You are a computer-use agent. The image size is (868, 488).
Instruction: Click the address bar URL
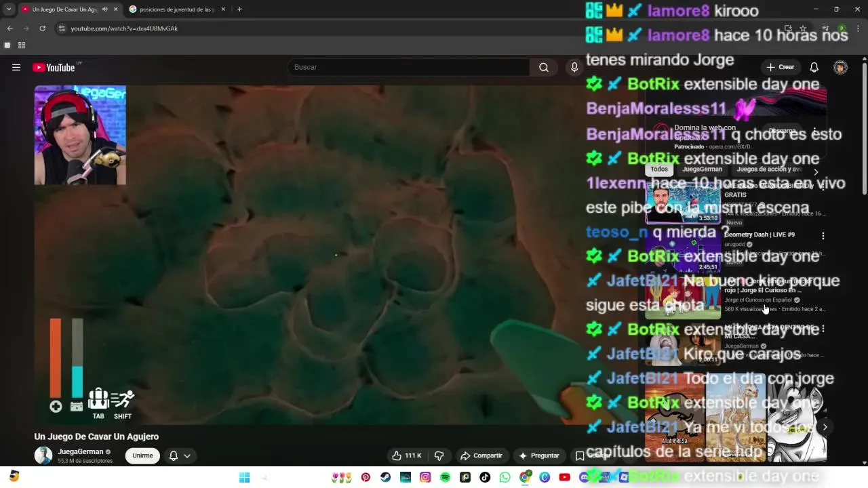point(124,28)
